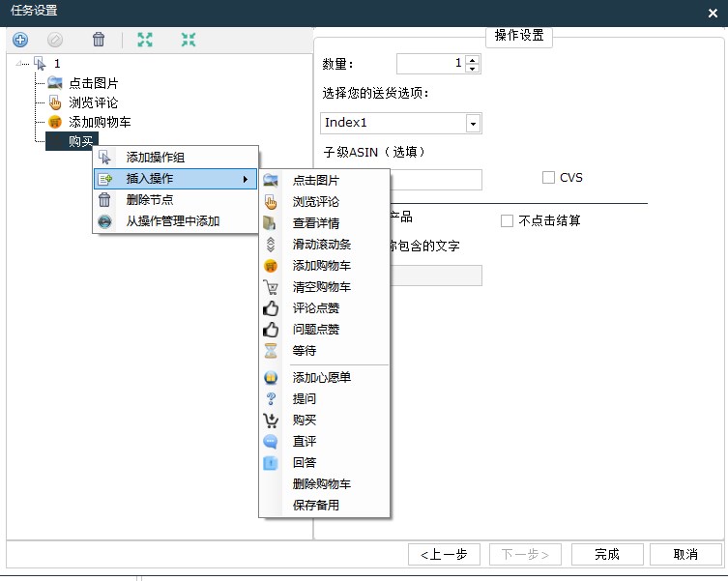Image resolution: width=728 pixels, height=581 pixels.
Task: Click the green collapse-all arrows icon
Action: click(x=189, y=40)
